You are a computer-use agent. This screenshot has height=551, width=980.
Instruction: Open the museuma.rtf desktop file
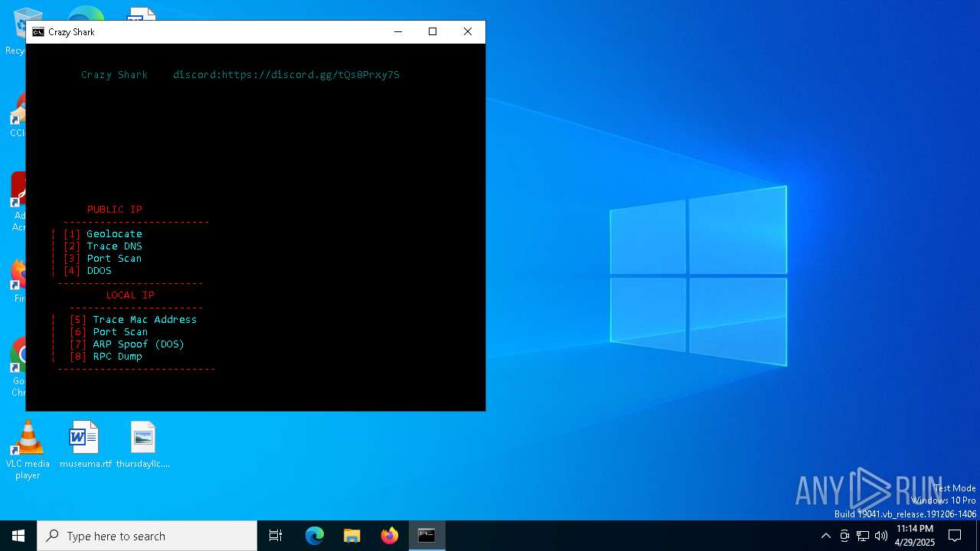pyautogui.click(x=85, y=445)
